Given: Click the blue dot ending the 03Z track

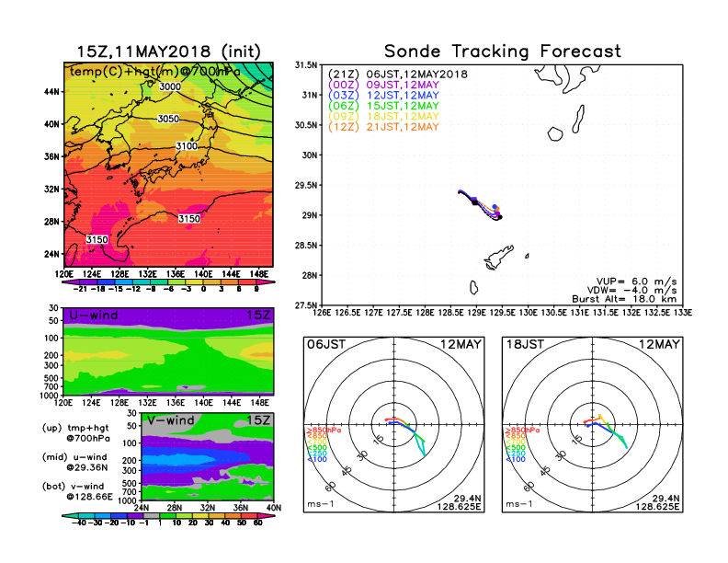Looking at the screenshot, I should 495,207.
